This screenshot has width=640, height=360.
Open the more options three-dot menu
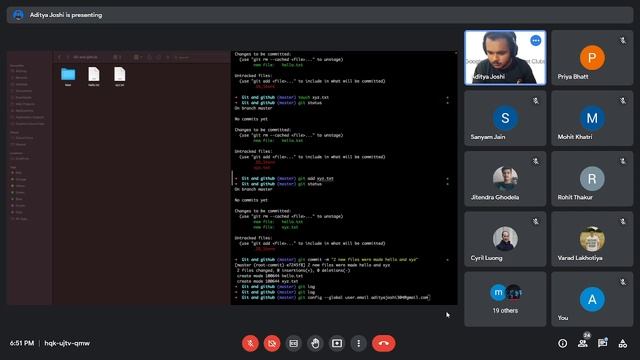[358, 343]
